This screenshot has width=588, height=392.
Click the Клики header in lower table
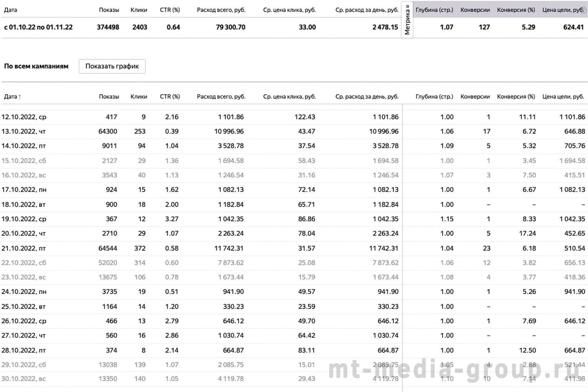click(139, 97)
